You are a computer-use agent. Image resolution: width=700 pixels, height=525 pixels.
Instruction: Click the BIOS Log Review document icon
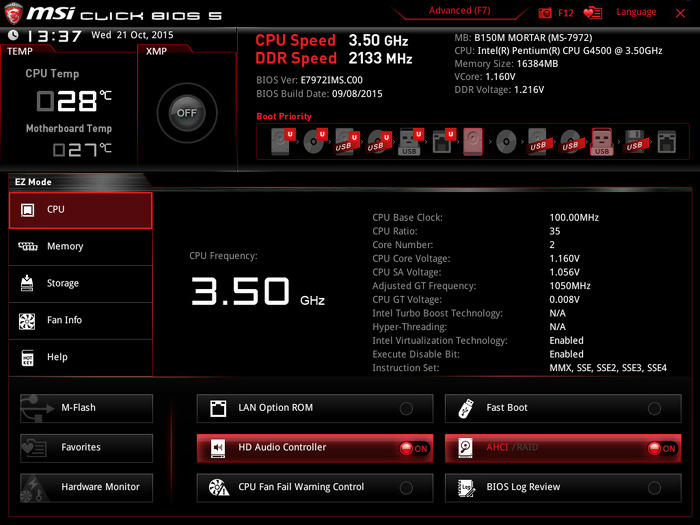(467, 488)
